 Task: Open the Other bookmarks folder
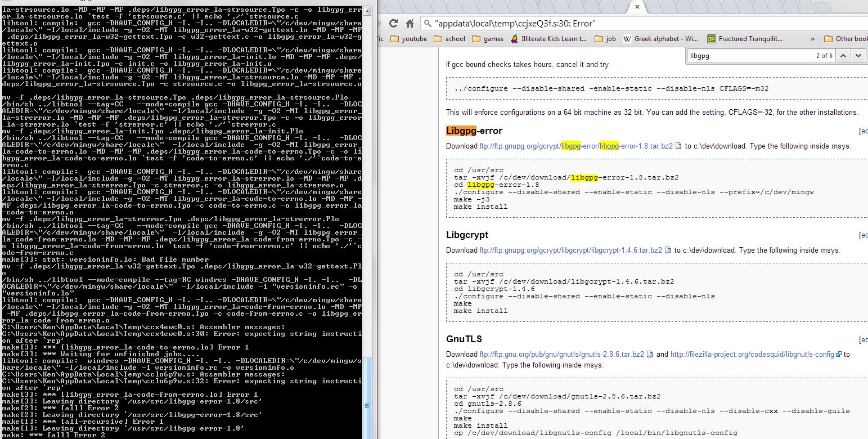pos(845,39)
